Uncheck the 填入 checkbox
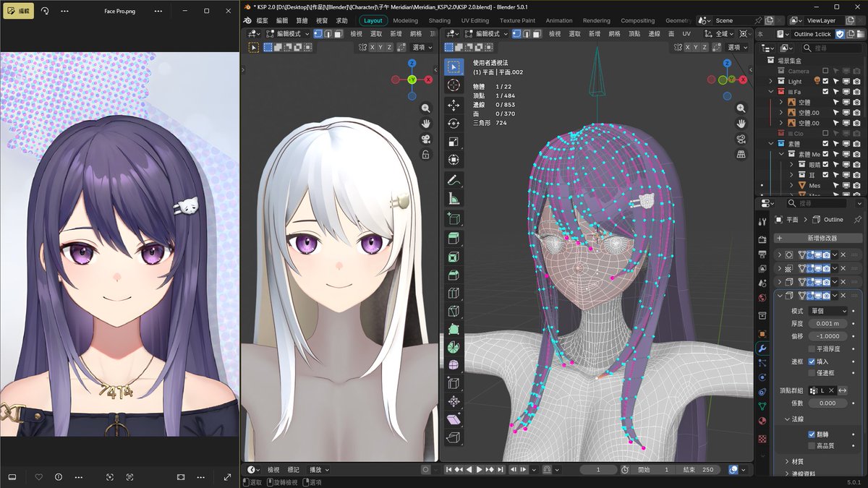 point(812,361)
